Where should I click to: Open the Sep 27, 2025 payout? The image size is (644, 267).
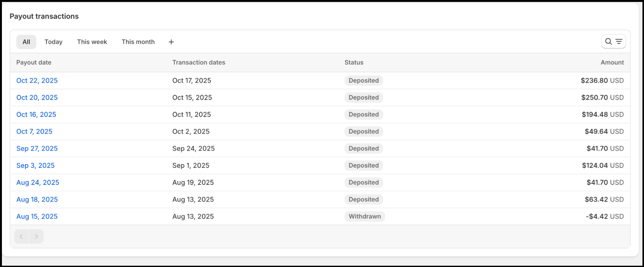(37, 149)
